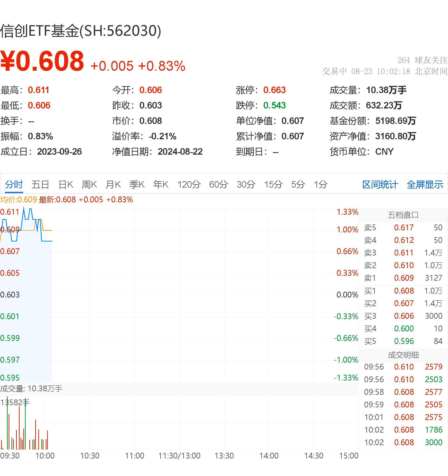This screenshot has height=476, width=448.
Task: Click the 卖2 order row at 0.610
Action: click(403, 265)
